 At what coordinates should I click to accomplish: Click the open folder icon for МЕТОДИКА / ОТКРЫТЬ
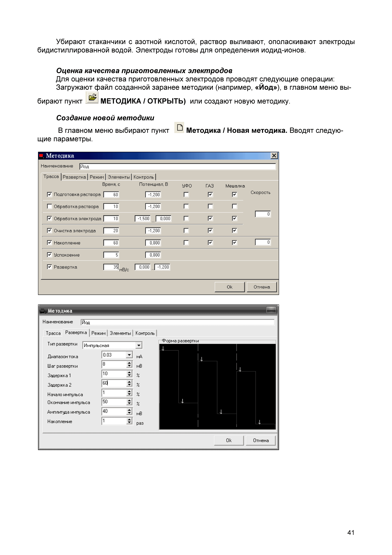tap(92, 98)
